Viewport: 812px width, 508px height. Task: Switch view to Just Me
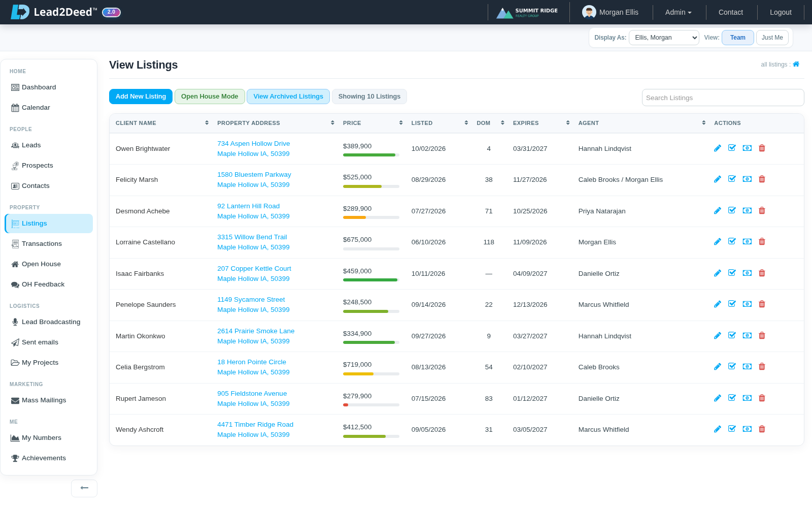coord(772,38)
